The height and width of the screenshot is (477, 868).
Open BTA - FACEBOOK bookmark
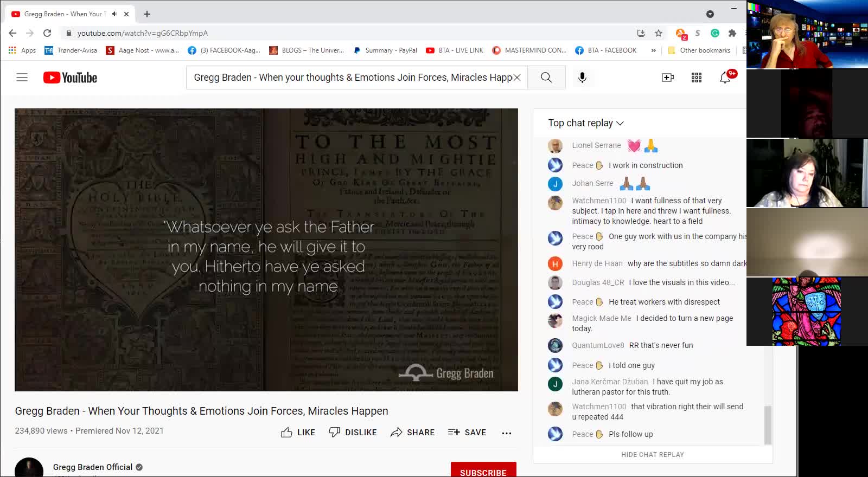pos(606,50)
